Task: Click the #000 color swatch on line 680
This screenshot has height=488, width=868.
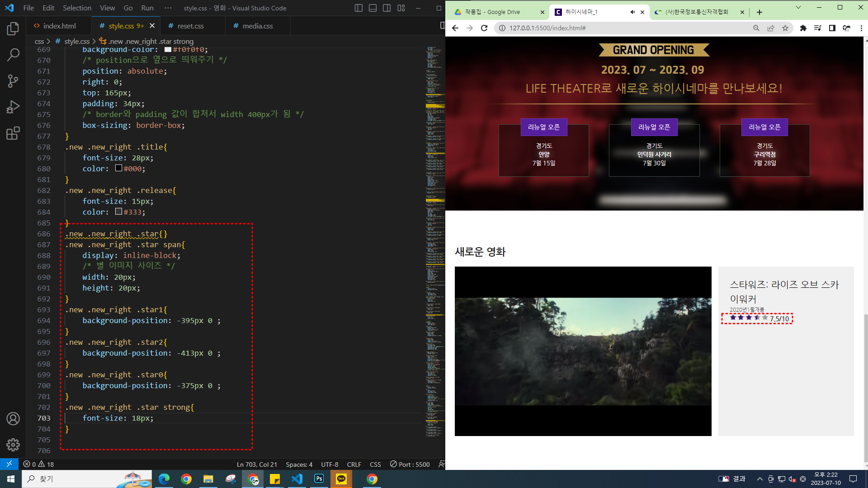Action: pos(118,169)
